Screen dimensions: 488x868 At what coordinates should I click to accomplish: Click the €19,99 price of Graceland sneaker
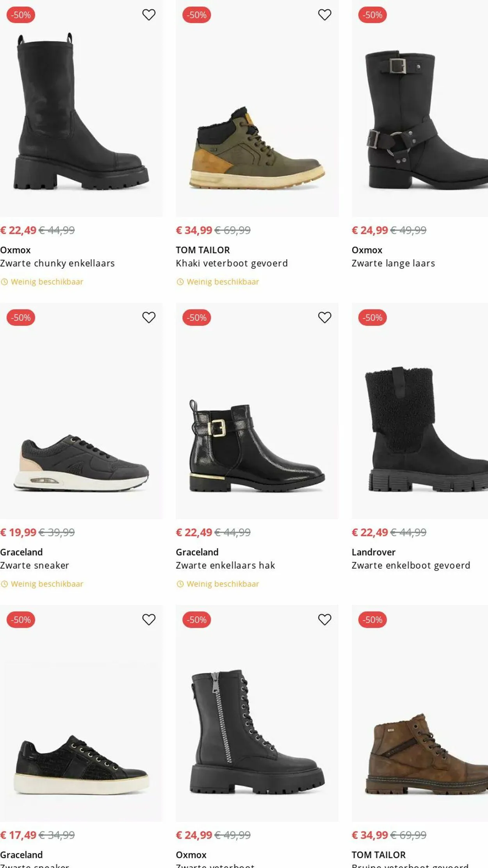click(18, 532)
